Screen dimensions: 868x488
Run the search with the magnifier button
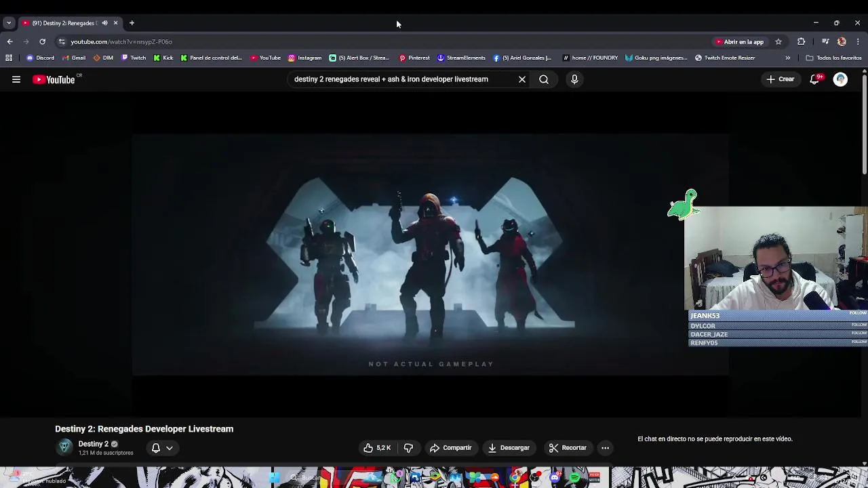pos(544,79)
